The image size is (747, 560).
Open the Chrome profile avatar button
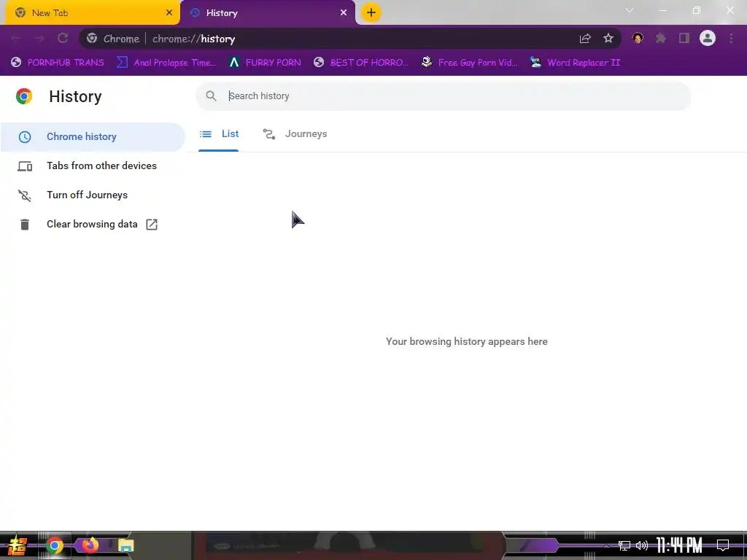coord(708,38)
